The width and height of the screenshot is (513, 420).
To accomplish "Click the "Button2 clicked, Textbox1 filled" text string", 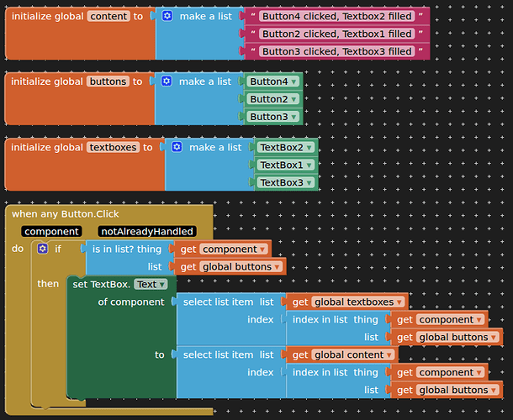I will [336, 34].
